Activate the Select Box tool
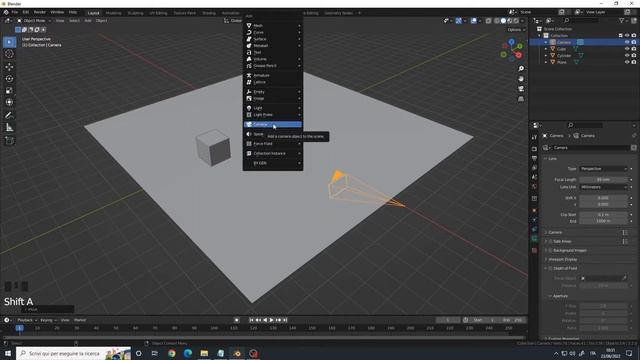The height and width of the screenshot is (360, 640). point(9,42)
